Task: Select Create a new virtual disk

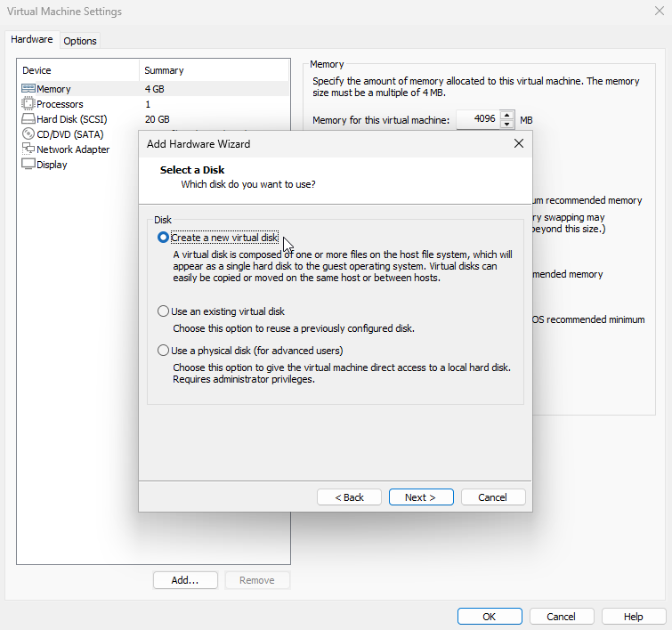Action: [163, 238]
